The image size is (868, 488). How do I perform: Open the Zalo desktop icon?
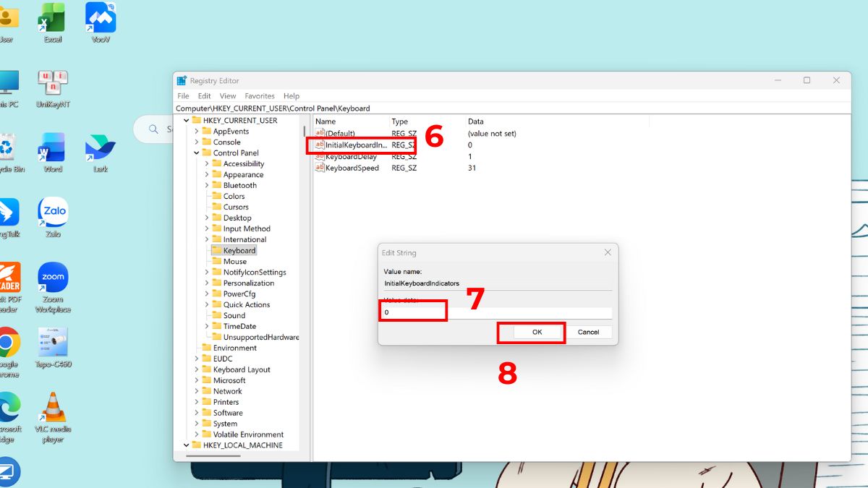tap(53, 212)
